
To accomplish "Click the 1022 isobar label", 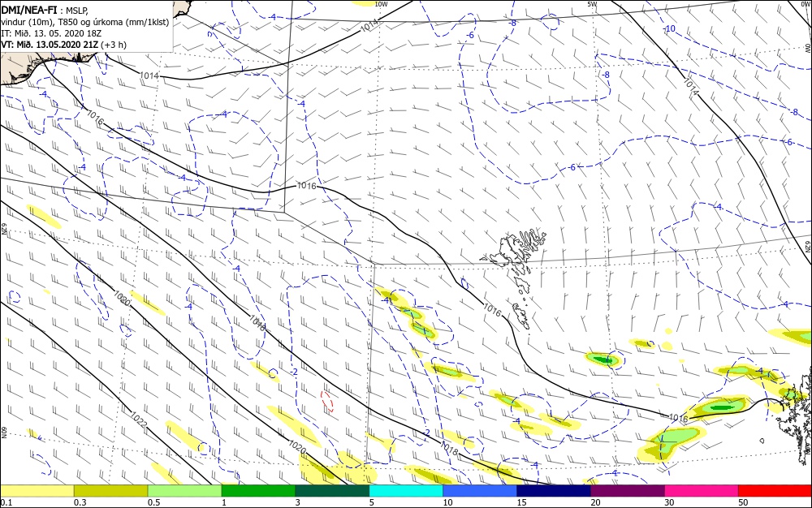I will pyautogui.click(x=139, y=420).
